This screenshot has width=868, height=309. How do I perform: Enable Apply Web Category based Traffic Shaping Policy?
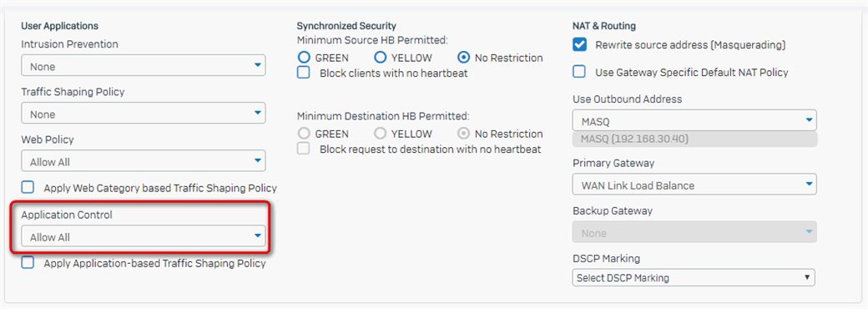click(28, 187)
